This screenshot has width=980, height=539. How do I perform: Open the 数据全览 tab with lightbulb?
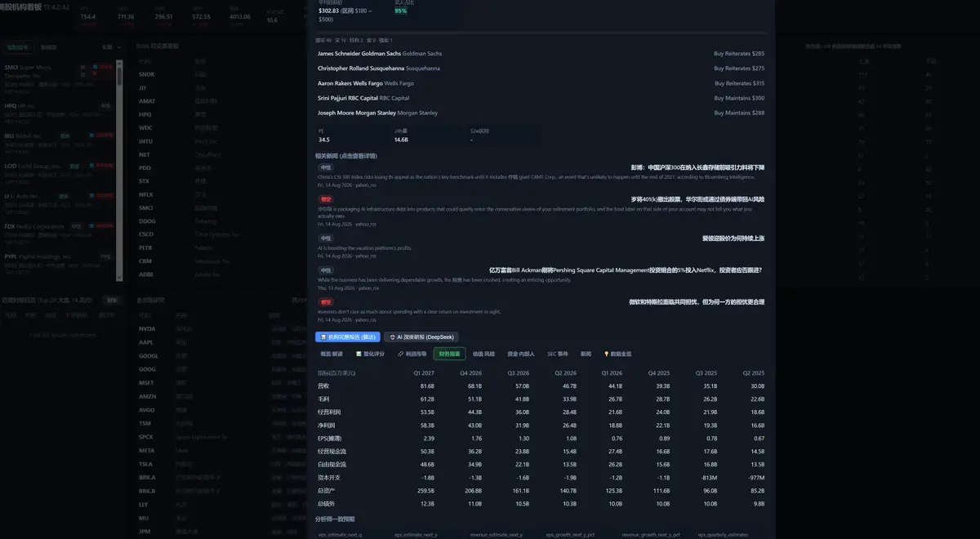tap(617, 354)
